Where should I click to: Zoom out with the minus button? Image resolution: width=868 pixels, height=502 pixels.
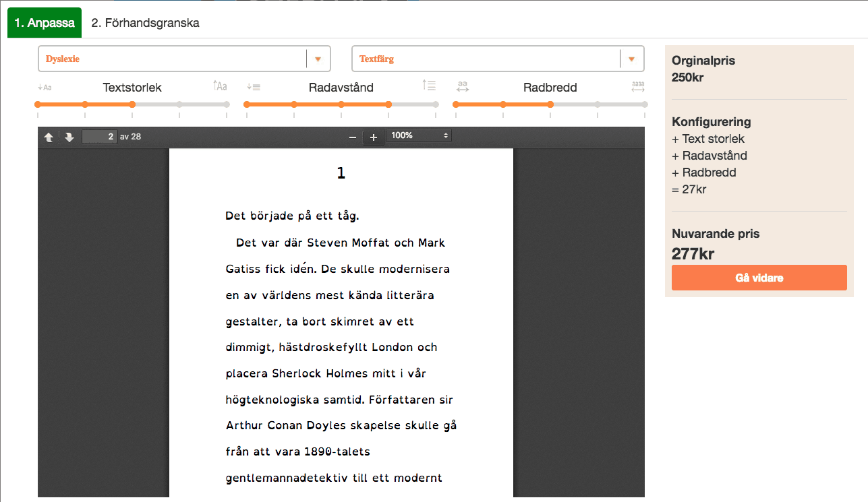point(352,137)
